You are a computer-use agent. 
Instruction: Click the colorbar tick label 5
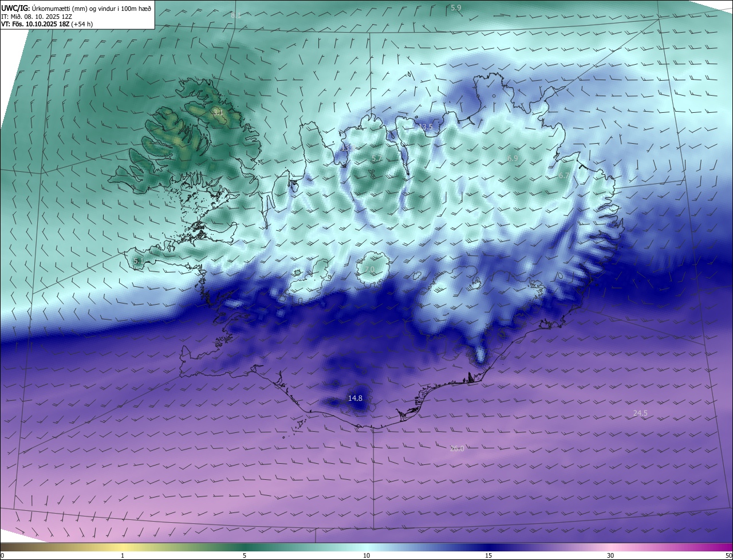[245, 555]
